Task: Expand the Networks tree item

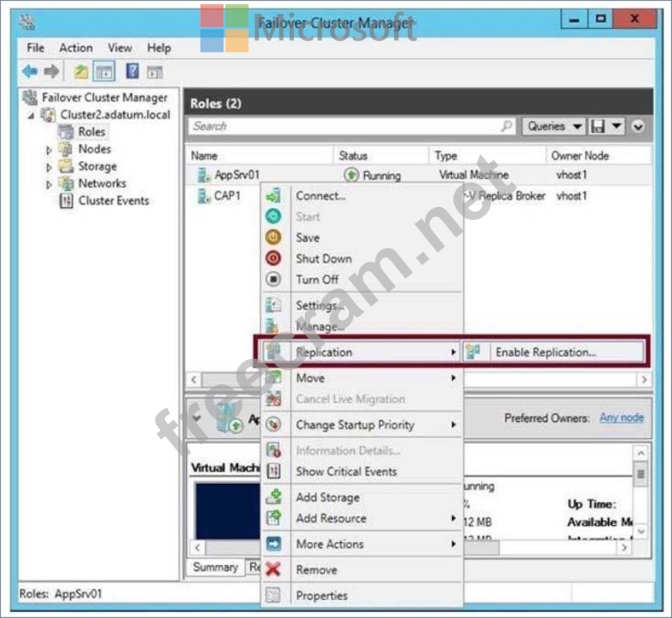Action: (x=48, y=184)
